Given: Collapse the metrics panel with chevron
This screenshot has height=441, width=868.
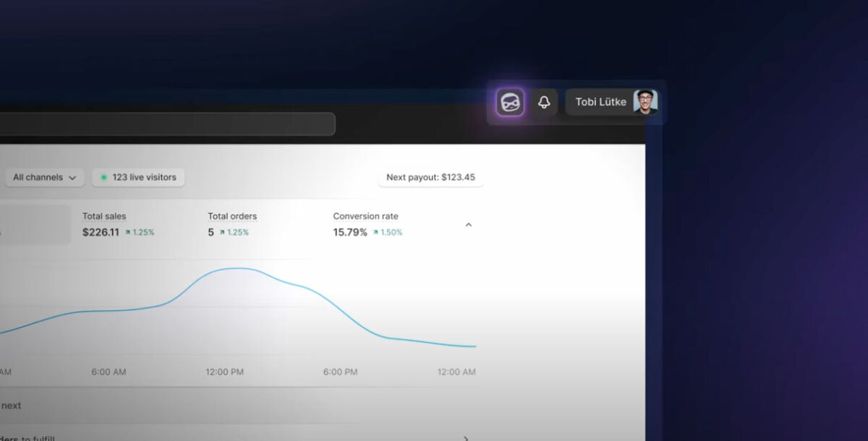Looking at the screenshot, I should (468, 225).
